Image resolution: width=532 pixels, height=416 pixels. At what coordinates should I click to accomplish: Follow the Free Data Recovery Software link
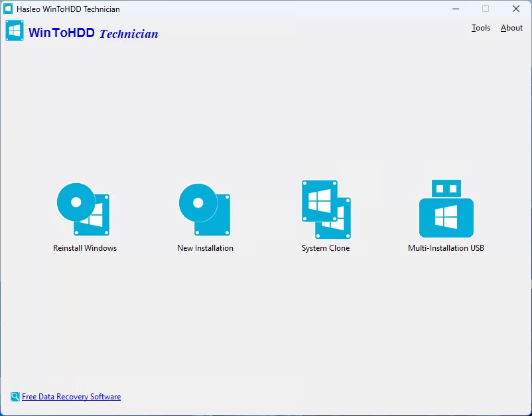71,397
